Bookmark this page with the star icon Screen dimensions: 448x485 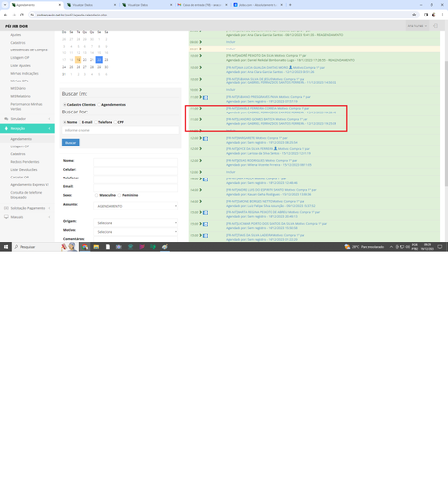[414, 15]
